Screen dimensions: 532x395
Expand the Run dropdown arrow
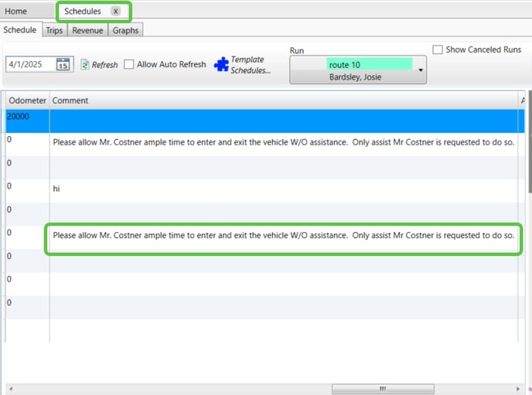(421, 70)
